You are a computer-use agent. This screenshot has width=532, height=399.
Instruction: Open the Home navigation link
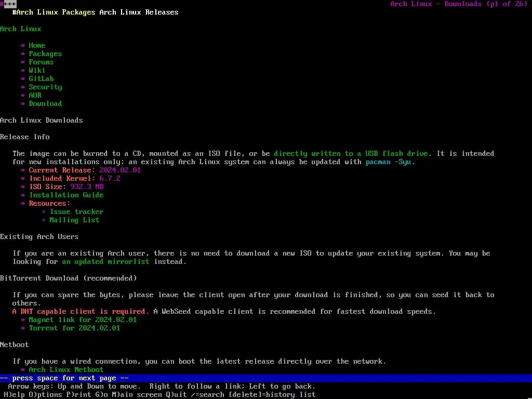click(x=37, y=46)
